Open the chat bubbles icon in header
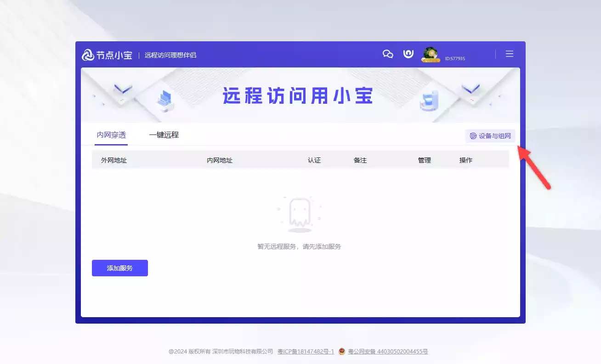Viewport: 601px width, 364px height. [388, 54]
